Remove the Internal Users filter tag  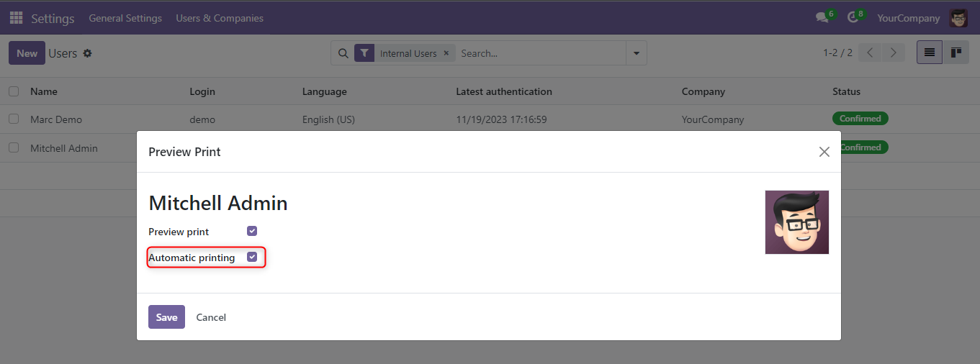446,53
